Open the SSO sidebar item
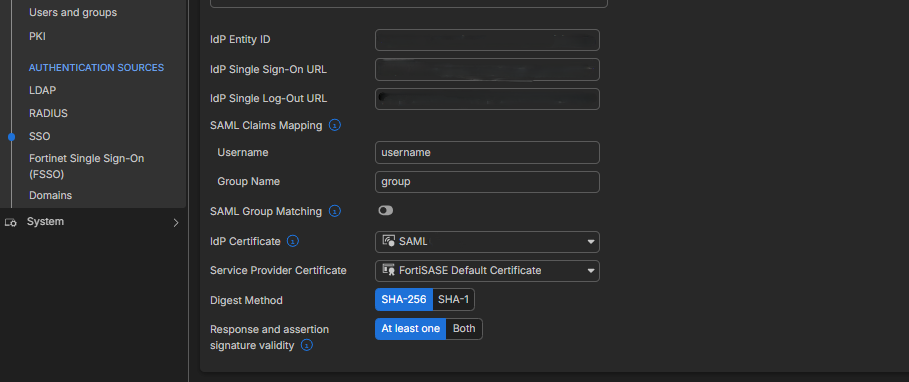 (x=39, y=137)
